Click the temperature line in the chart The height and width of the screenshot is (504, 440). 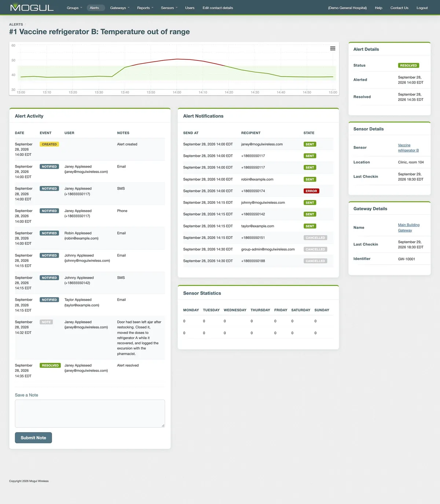pos(177,59)
